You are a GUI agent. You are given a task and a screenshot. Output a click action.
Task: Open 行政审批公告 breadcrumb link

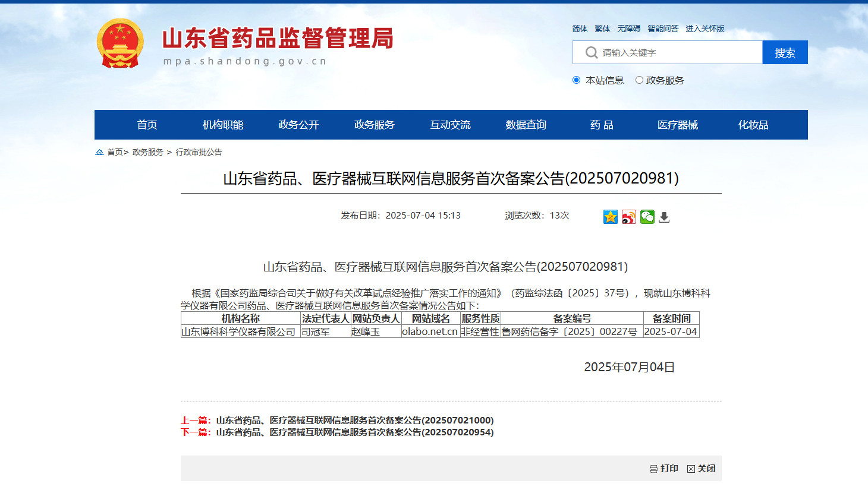pyautogui.click(x=199, y=153)
